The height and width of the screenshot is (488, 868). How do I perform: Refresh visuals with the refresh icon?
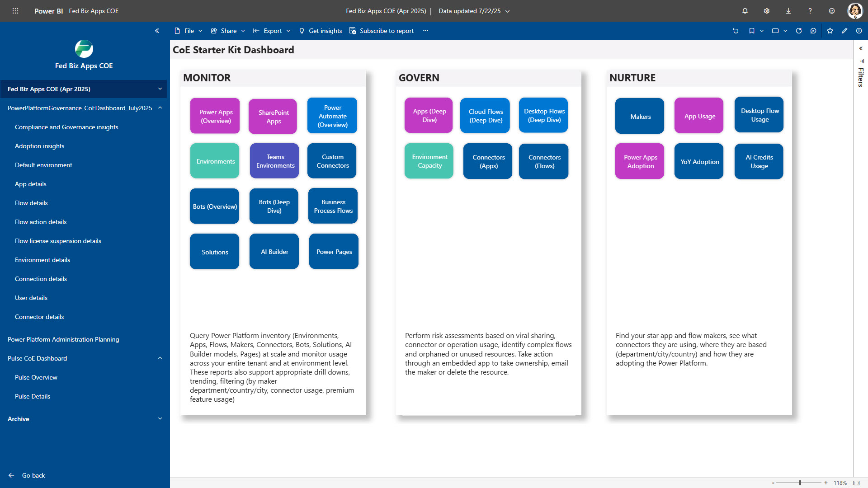[799, 31]
